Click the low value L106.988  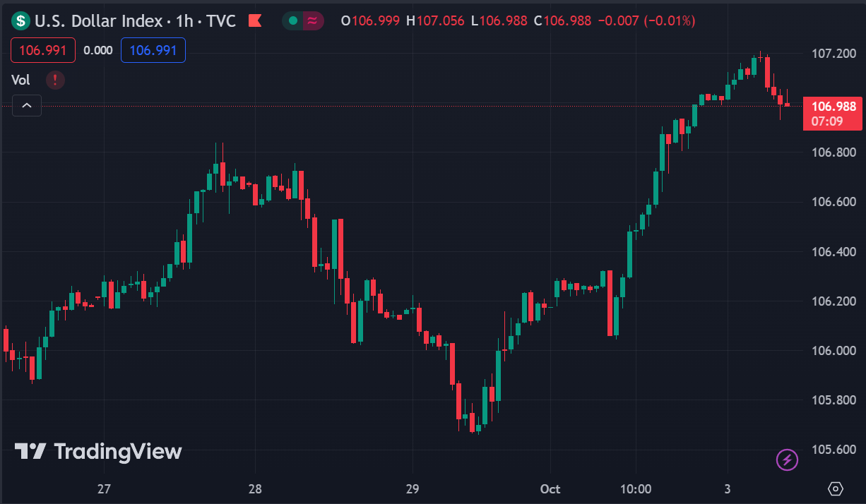tap(498, 20)
